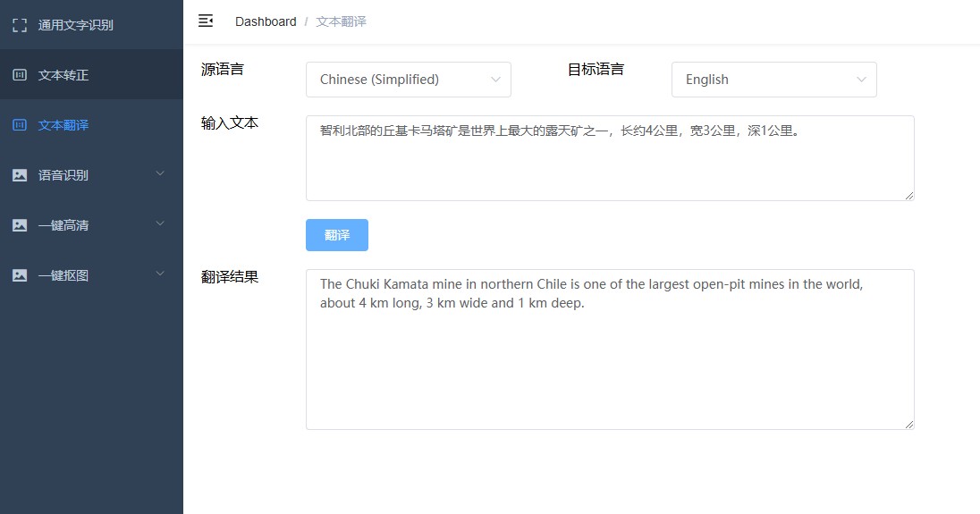Viewport: 980px width, 514px height.
Task: Click the 通用文字识别 scan icon in sidebar
Action: pyautogui.click(x=20, y=25)
